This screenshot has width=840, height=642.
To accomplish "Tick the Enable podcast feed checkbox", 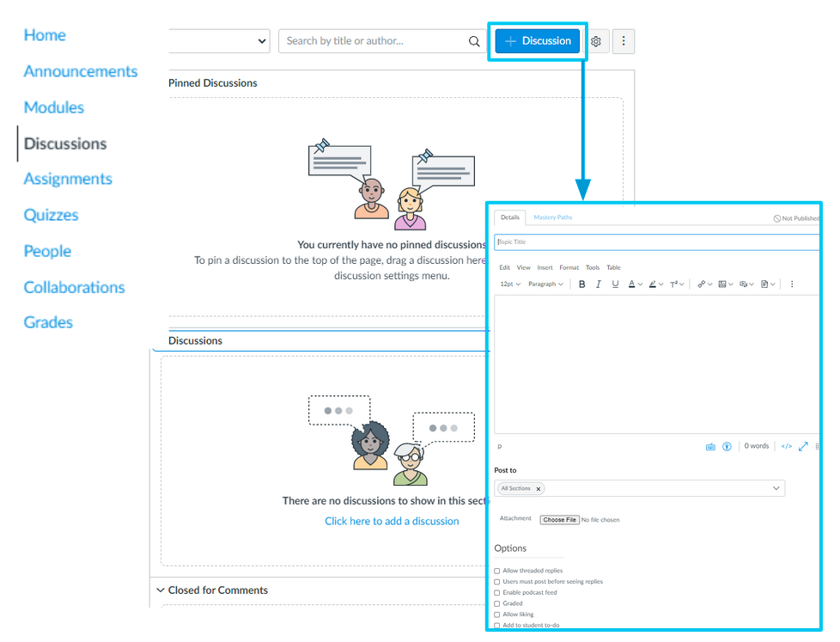I will (x=497, y=593).
